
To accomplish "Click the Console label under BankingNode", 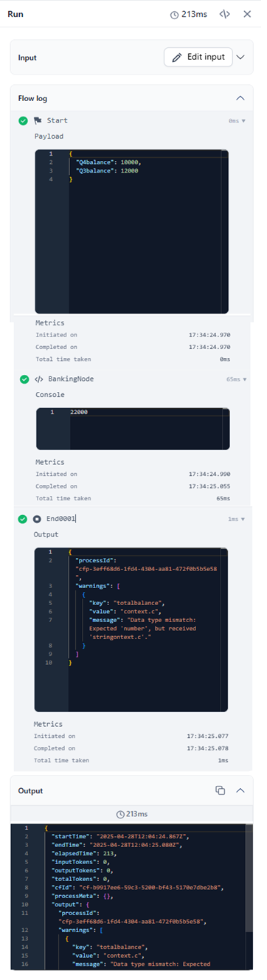I will [49, 395].
